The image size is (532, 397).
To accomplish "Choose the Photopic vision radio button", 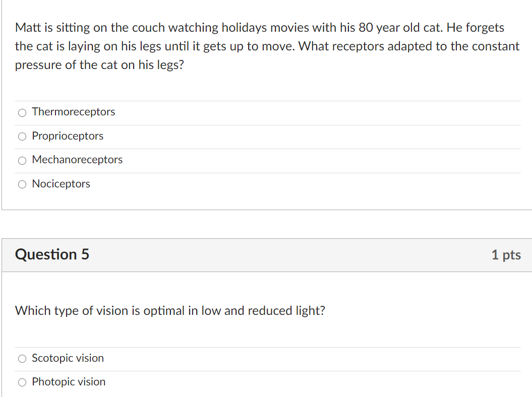I will point(22,382).
